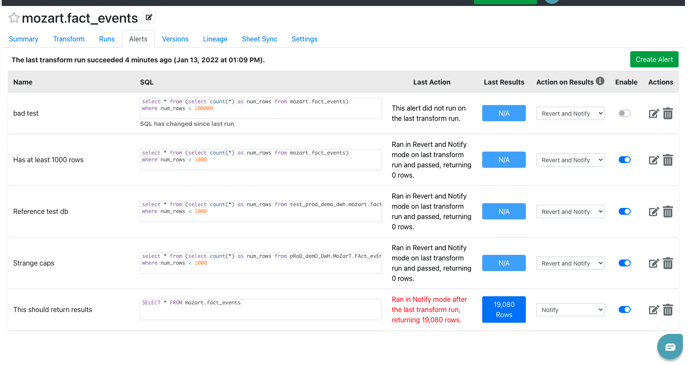Open the Lineage tab

215,39
